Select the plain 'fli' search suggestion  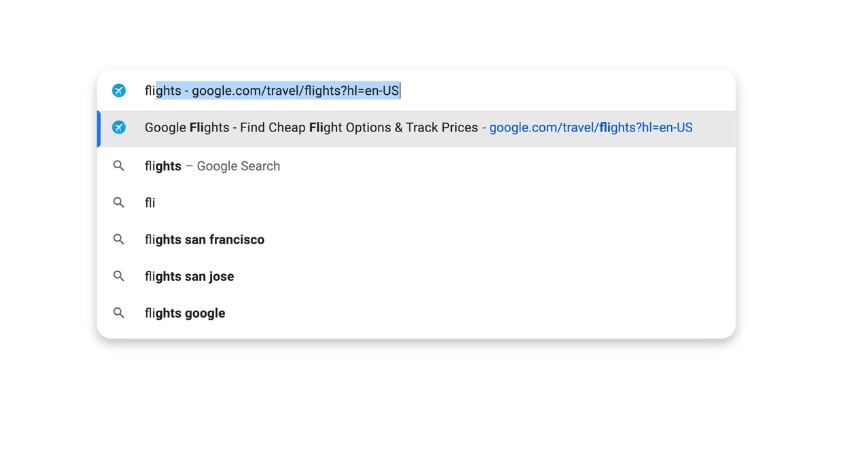point(150,203)
